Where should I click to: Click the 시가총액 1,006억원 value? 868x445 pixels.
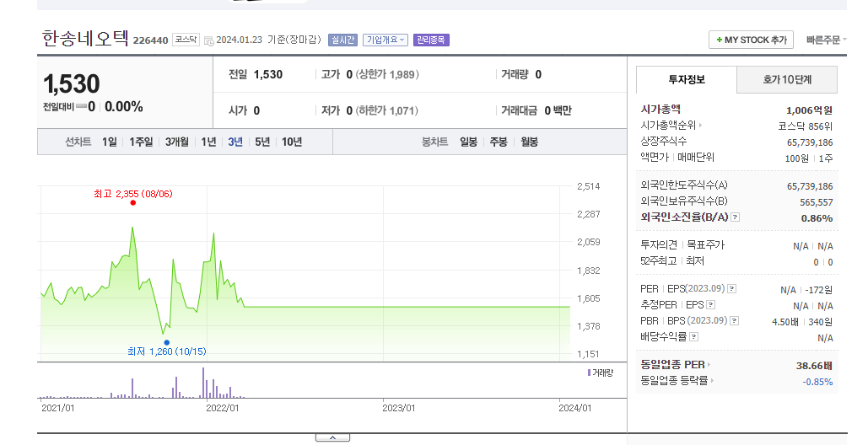[x=809, y=110]
